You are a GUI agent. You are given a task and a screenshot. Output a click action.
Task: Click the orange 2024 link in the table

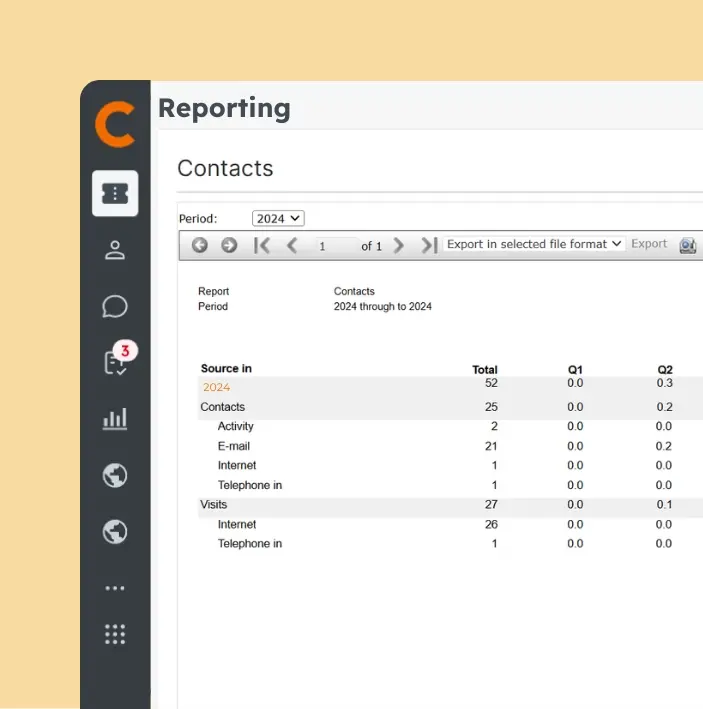click(x=217, y=387)
